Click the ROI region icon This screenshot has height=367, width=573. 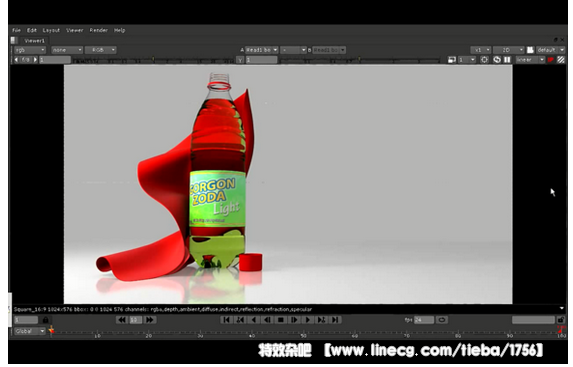484,60
